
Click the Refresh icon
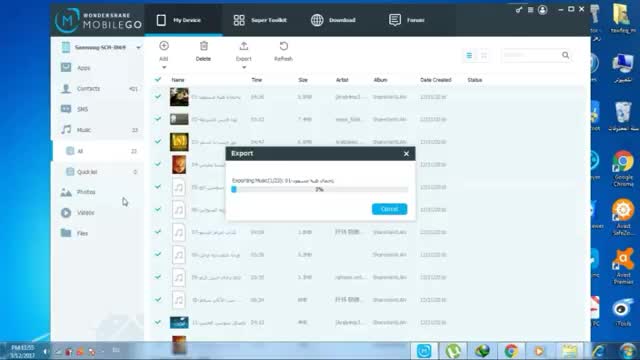284,46
